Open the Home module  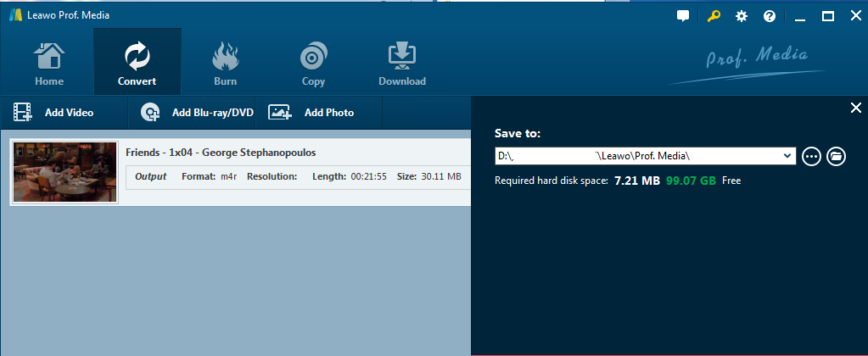[49, 63]
